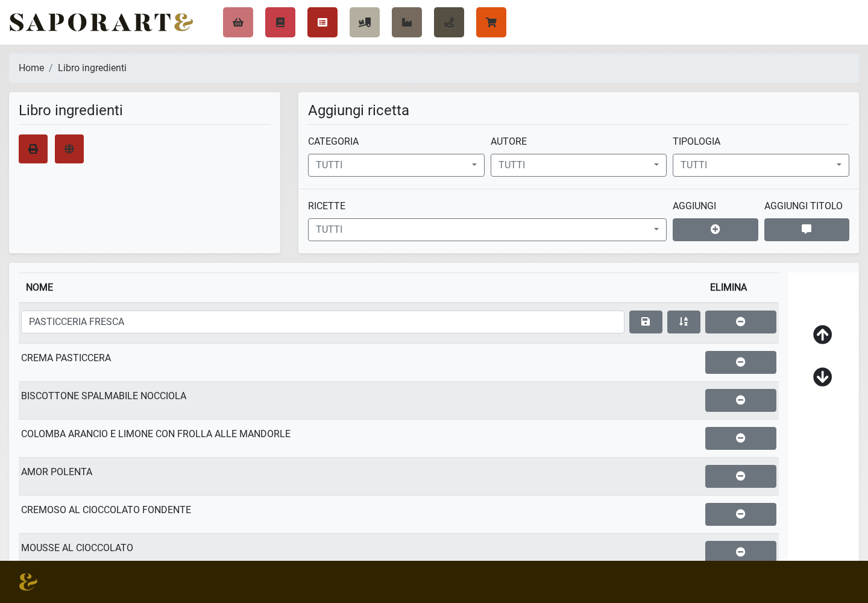Open the orange shopping cart icon
The height and width of the screenshot is (603, 868).
click(491, 22)
